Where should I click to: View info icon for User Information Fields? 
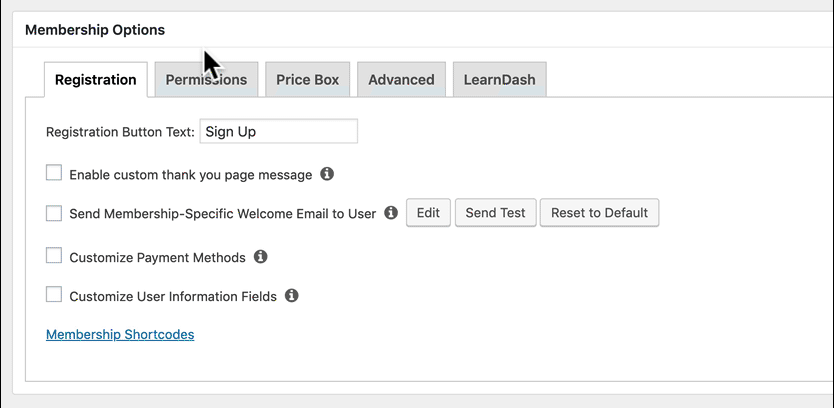pos(291,296)
